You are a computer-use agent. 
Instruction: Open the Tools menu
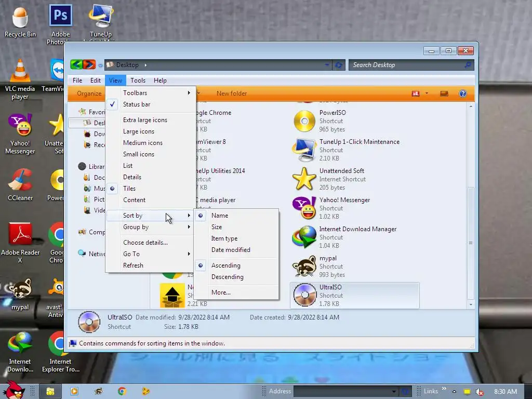point(138,81)
